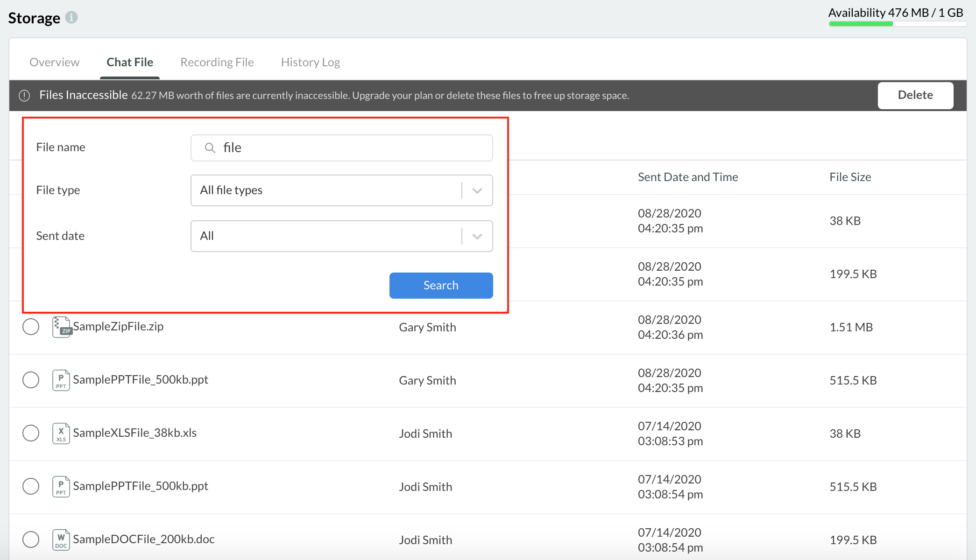Click the SampleXLSFile_38kb.xls file name
976x560 pixels.
click(x=134, y=433)
